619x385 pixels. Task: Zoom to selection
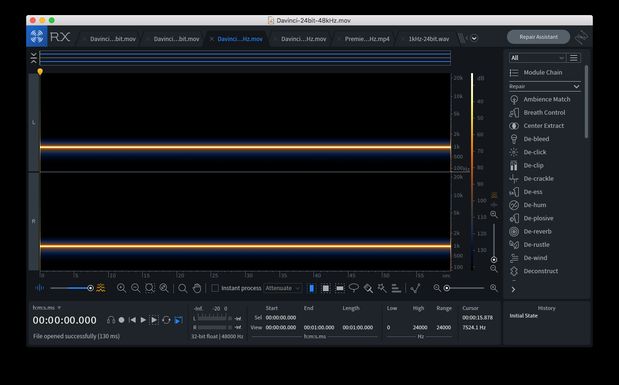pos(150,288)
